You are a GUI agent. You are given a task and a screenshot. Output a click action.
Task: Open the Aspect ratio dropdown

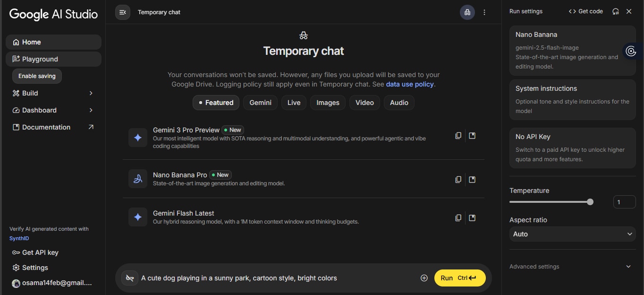click(572, 234)
